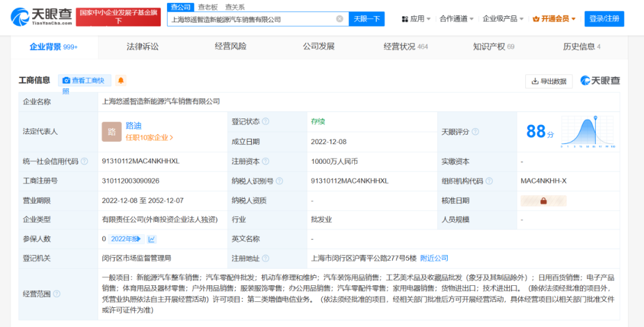Click the 路 avatar of the legal representative
Viewport: 644px width, 327px height.
tap(112, 131)
